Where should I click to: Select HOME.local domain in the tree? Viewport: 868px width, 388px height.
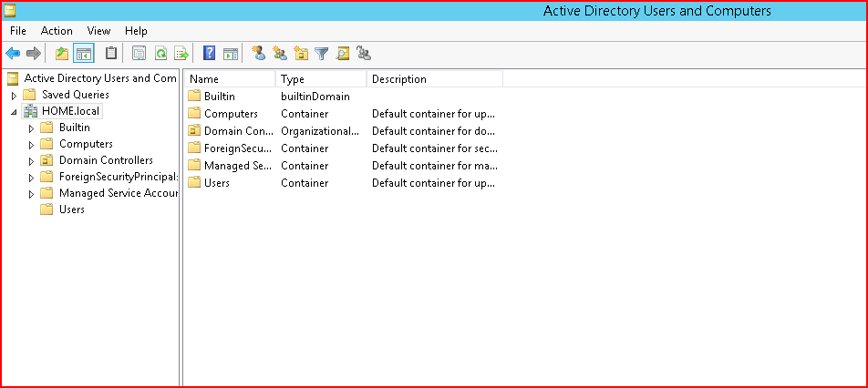click(70, 111)
